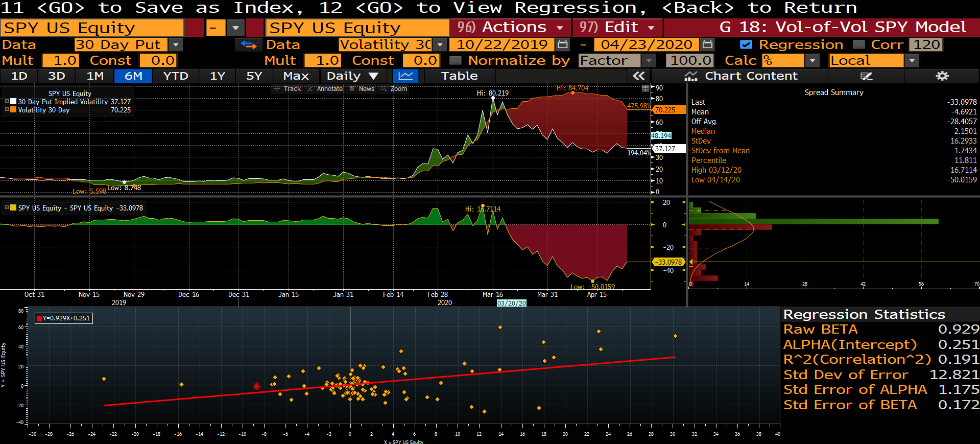Open chart settings with the gear icon
The height and width of the screenshot is (444, 980).
[x=942, y=76]
